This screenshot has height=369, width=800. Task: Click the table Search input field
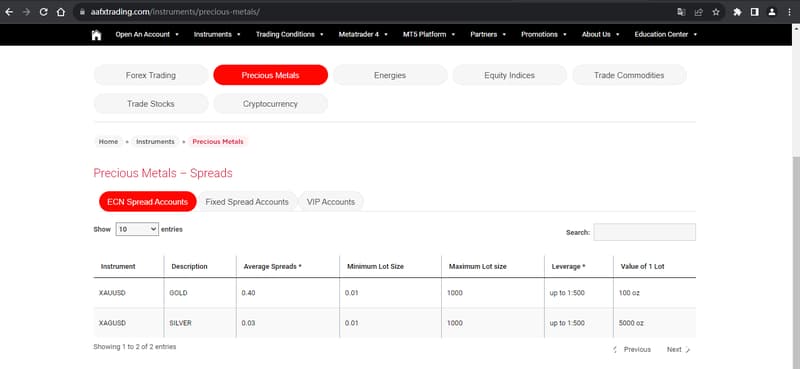[x=644, y=232]
